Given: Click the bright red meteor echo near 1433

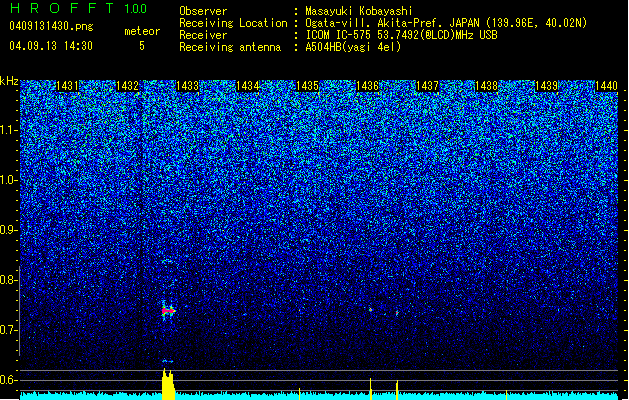Looking at the screenshot, I should point(168,311).
